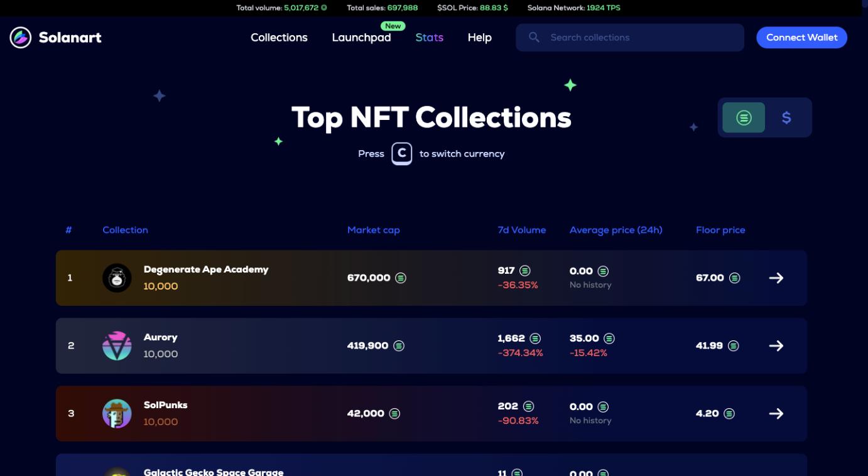The height and width of the screenshot is (476, 868).
Task: Open the Help menu item
Action: click(479, 38)
